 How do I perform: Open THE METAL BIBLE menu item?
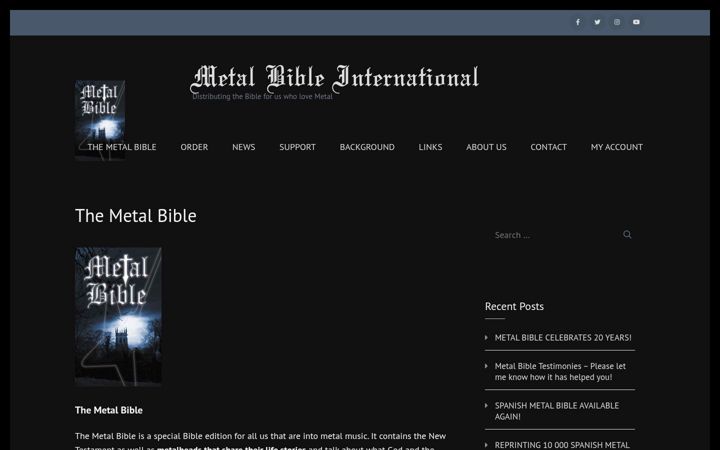pos(122,147)
